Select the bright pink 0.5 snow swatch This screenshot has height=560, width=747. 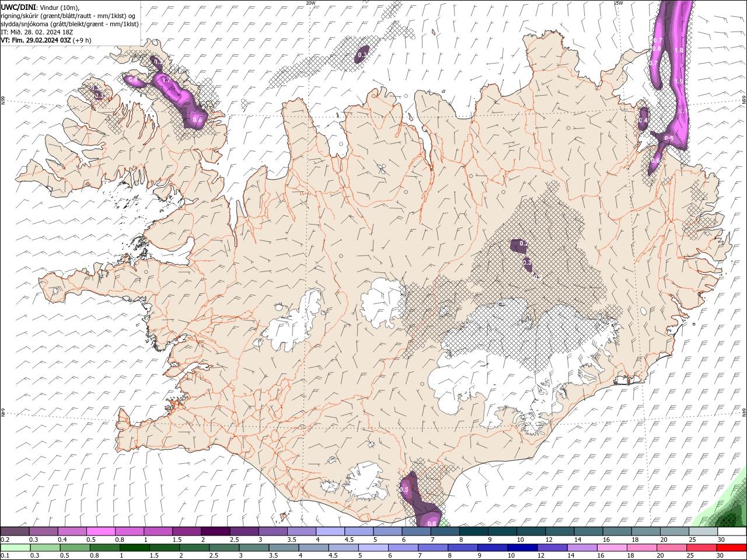coord(101,531)
